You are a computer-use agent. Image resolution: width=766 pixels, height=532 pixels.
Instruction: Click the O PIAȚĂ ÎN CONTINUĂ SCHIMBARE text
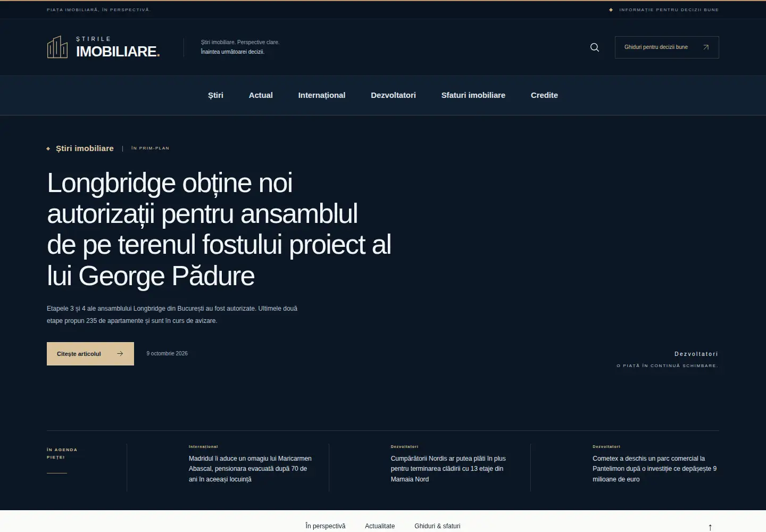668,366
